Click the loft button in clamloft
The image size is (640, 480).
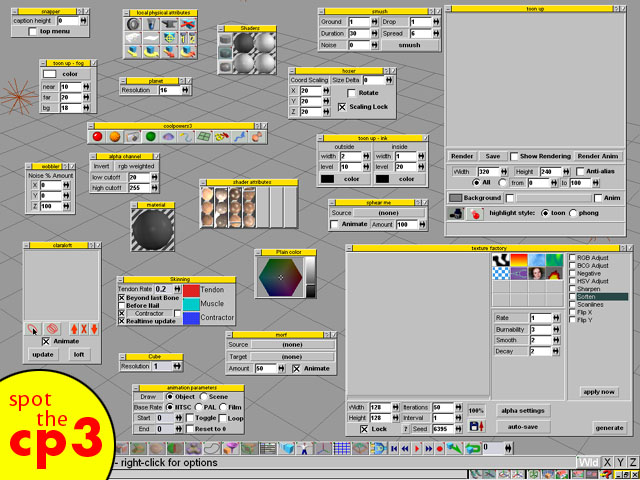click(79, 354)
